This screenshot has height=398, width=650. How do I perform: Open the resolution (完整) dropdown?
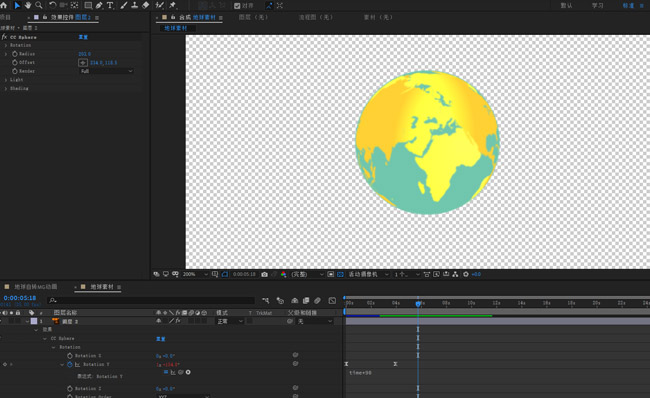click(x=307, y=274)
